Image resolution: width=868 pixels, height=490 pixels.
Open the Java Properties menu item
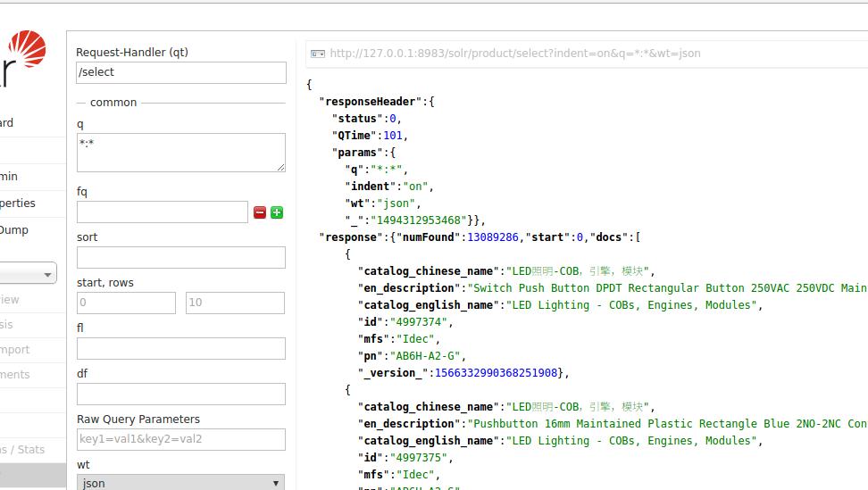point(18,203)
